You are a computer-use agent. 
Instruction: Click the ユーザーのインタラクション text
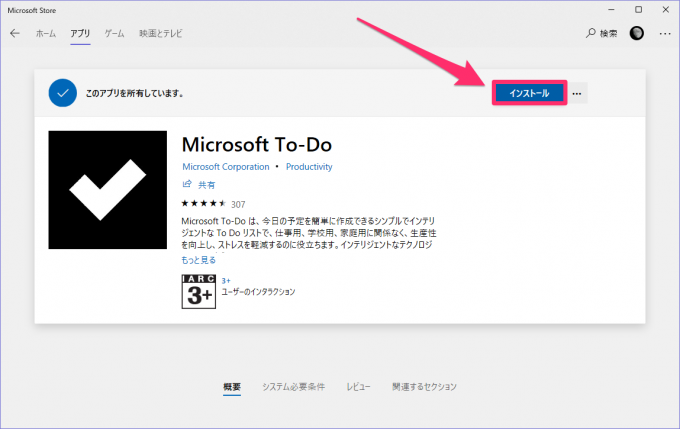point(258,292)
